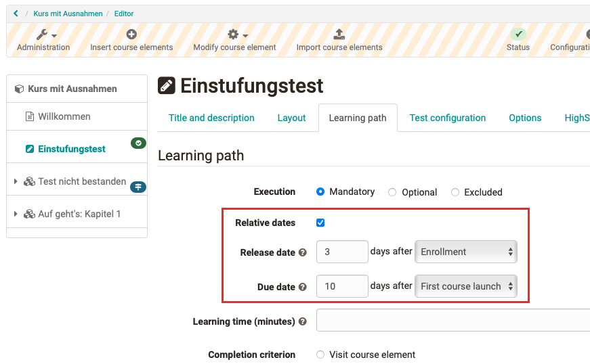Image resolution: width=590 pixels, height=364 pixels.
Task: Click the Kurs mit Ausnahmen breadcrumb link
Action: click(68, 14)
